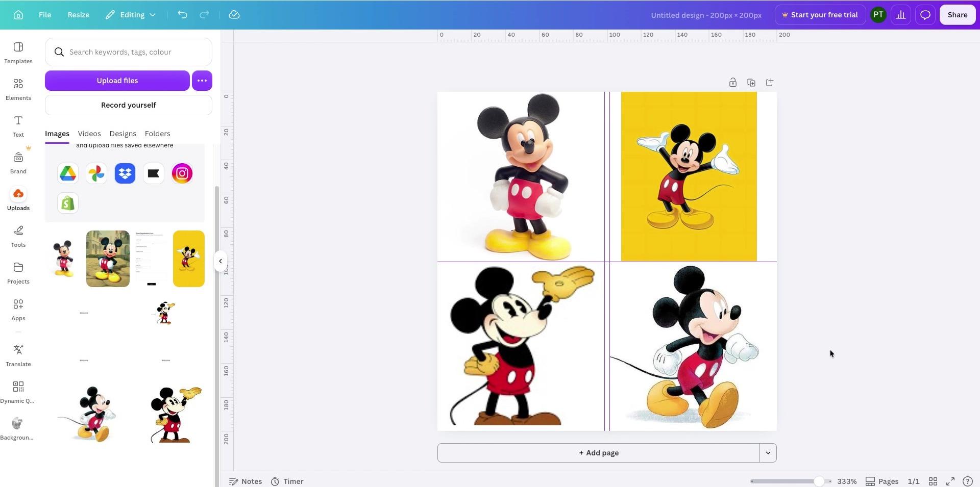
Task: Switch to the Videos tab
Action: [89, 134]
